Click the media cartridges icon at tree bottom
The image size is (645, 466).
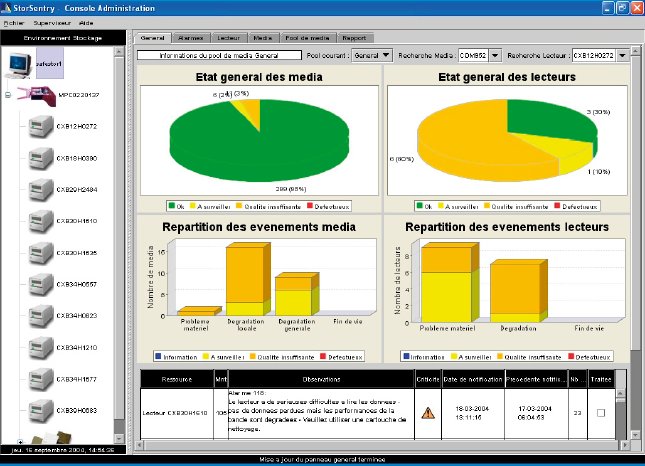[51, 437]
